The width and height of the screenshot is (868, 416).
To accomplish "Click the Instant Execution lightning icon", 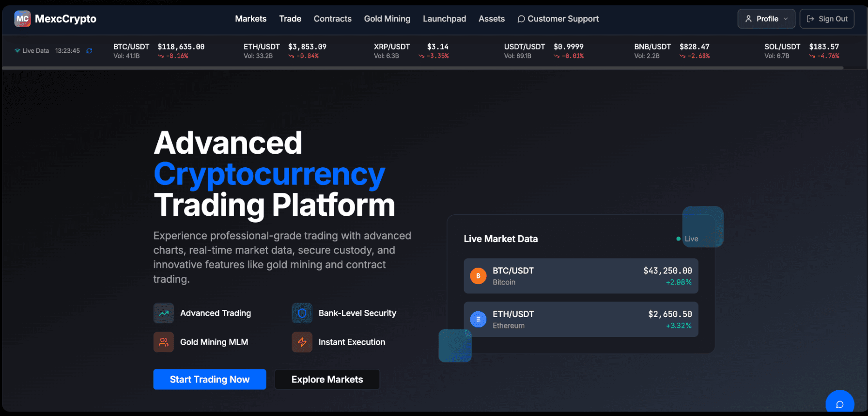I will point(302,342).
